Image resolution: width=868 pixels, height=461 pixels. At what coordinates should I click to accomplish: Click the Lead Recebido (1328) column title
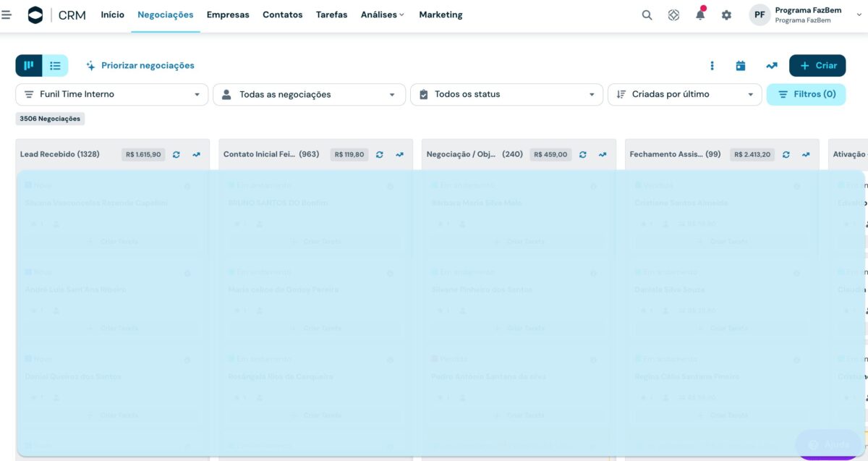60,154
